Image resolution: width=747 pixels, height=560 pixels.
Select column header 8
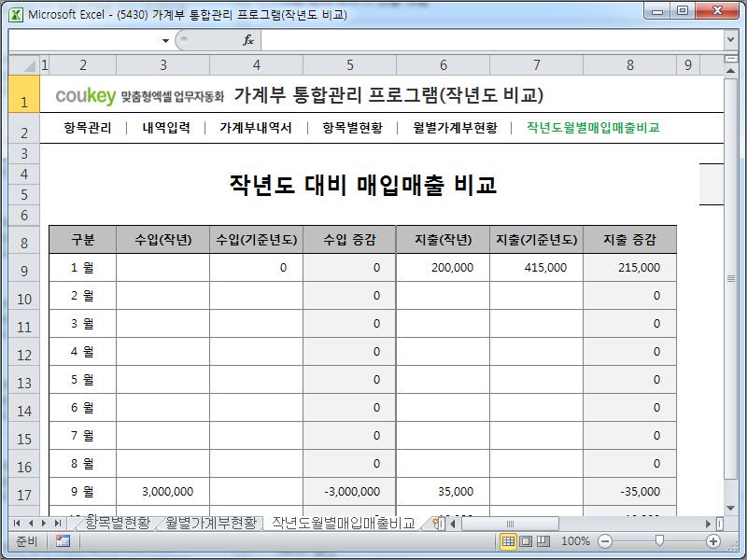[x=629, y=65]
